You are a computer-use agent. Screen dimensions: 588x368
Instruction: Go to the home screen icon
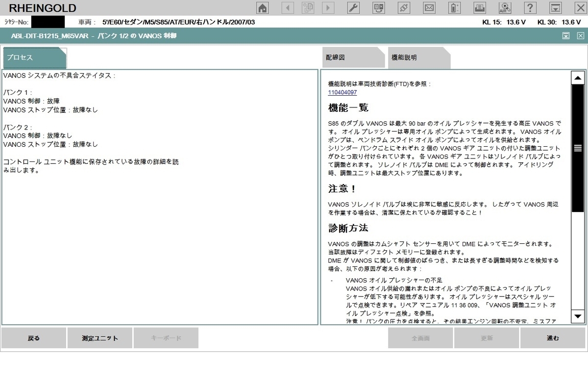coord(263,7)
